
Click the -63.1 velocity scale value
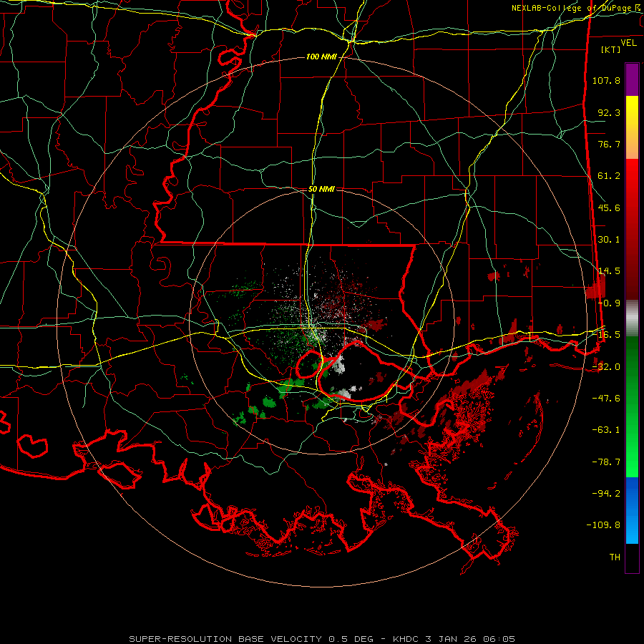(x=606, y=430)
